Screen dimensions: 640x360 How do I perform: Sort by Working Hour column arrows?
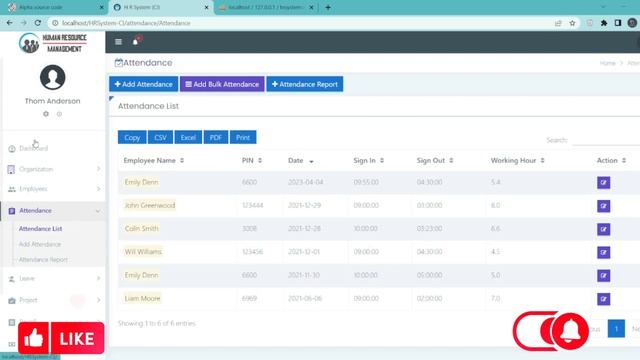[x=542, y=160]
